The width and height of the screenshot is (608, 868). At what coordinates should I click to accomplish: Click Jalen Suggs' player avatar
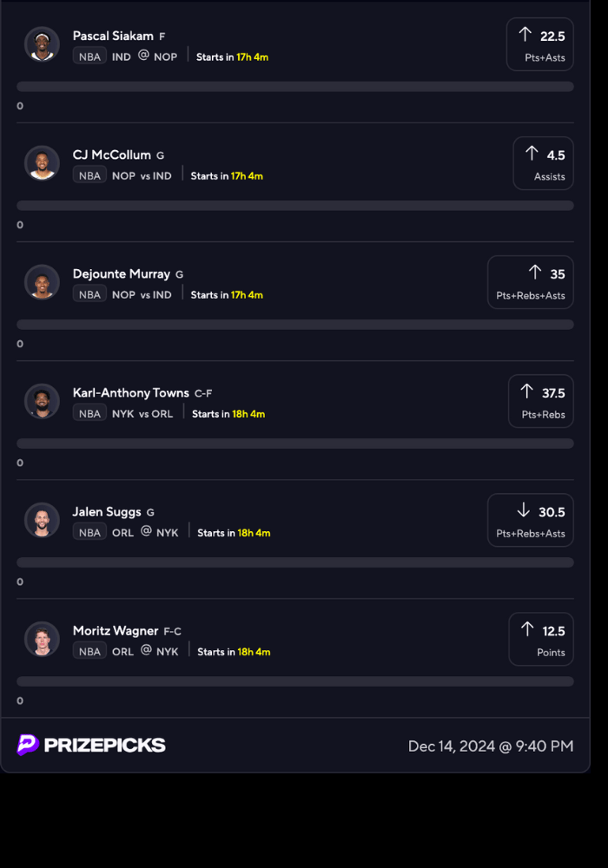42,520
